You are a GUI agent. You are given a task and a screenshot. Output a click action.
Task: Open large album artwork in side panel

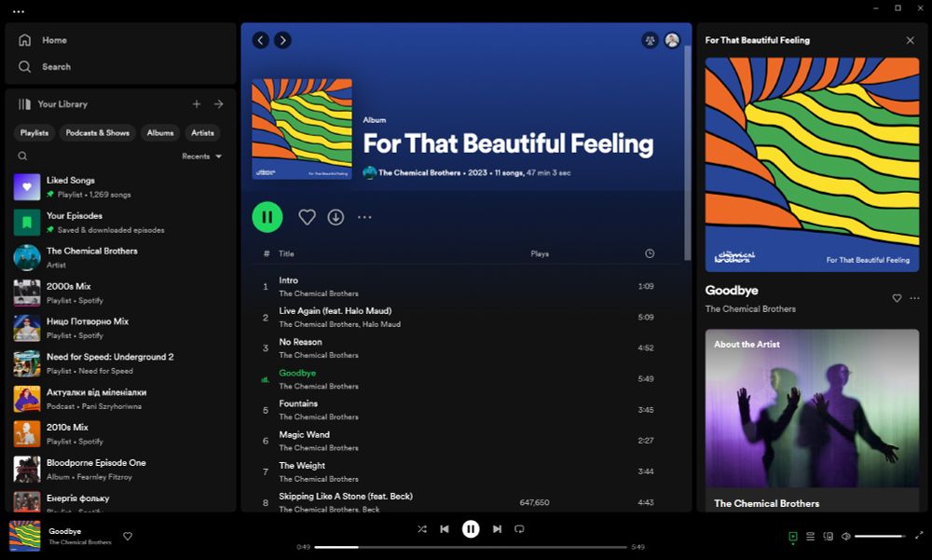[x=812, y=165]
